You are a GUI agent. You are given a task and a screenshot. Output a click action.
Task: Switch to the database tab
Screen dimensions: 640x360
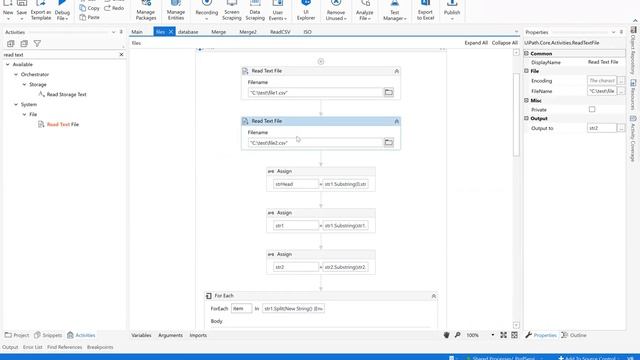(x=188, y=32)
